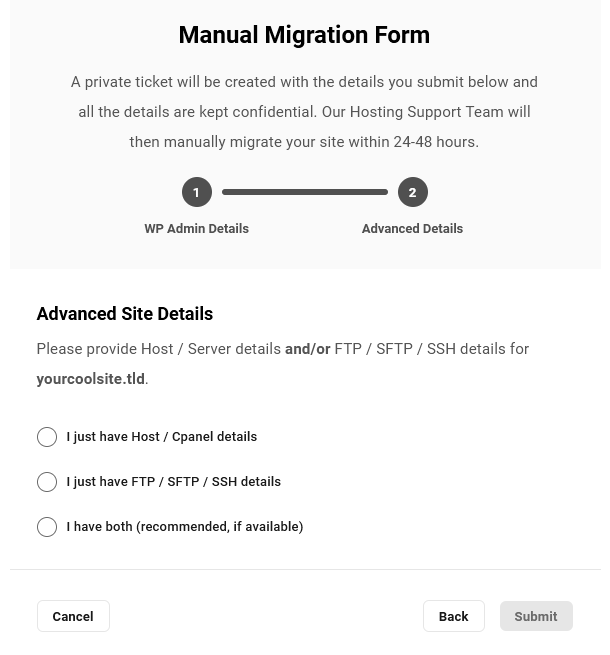610x655 pixels.
Task: Click the step 2 circle indicator
Action: [x=412, y=192]
